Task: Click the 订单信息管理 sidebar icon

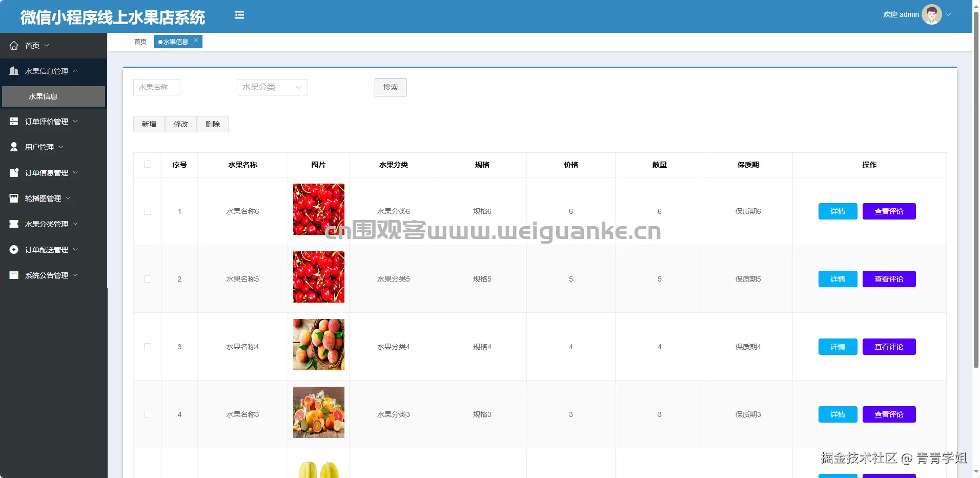Action: pos(14,173)
